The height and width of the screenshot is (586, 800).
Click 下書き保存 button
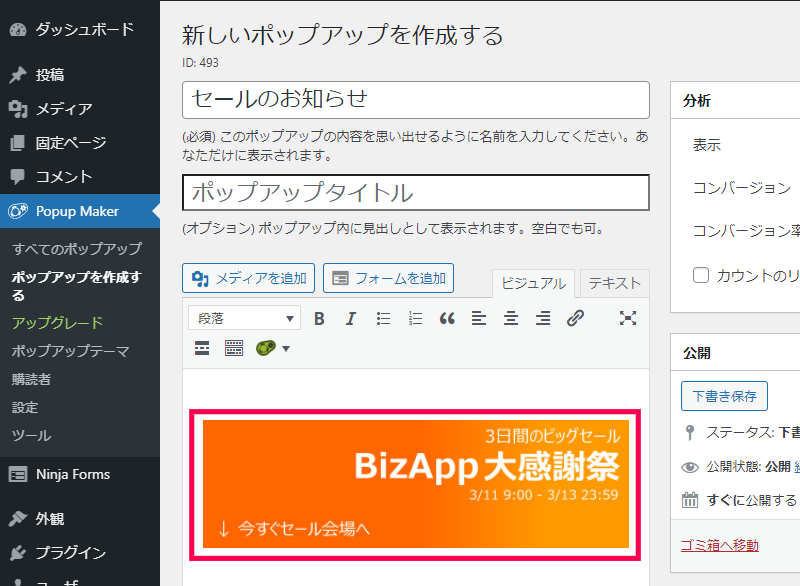[724, 396]
